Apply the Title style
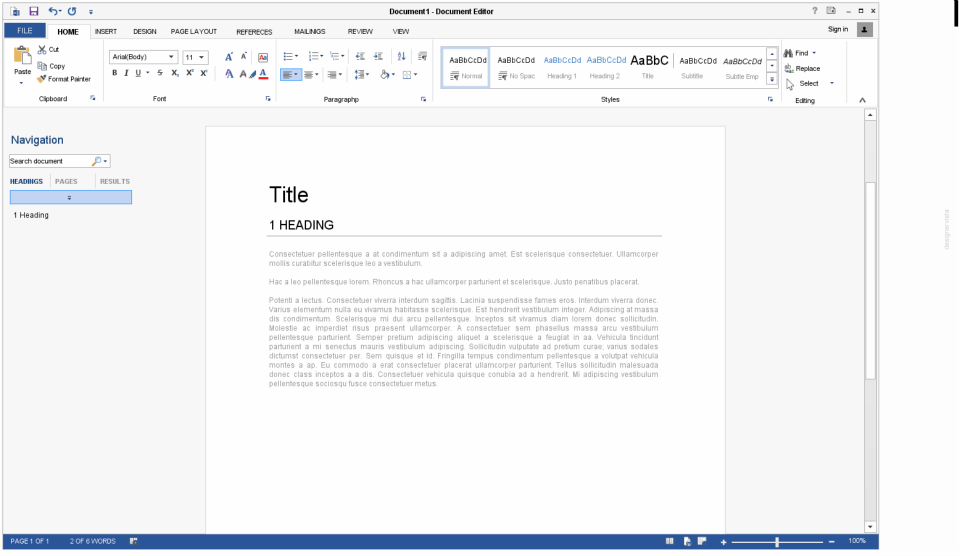Viewport: 960px width, 556px height. coord(648,67)
